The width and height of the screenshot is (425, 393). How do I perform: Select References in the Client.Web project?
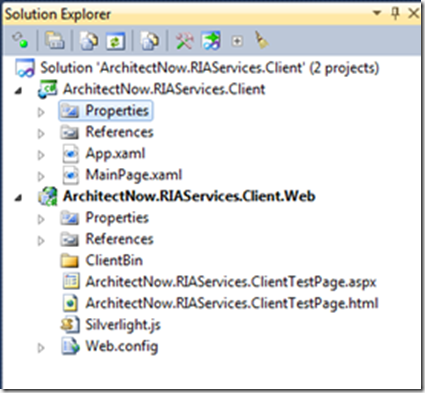(119, 239)
